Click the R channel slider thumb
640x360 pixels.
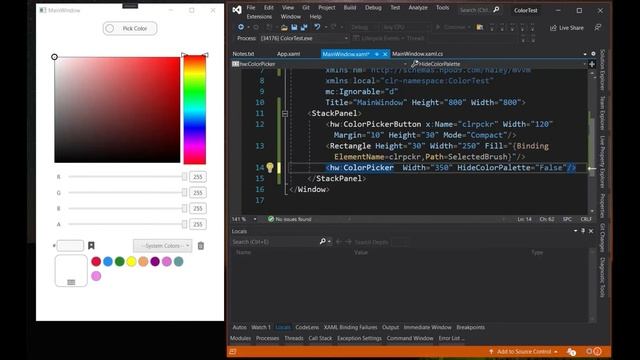point(184,176)
